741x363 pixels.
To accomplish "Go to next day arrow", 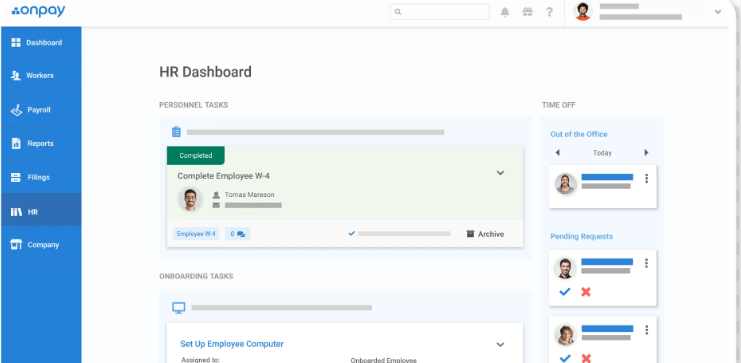I will coord(646,153).
